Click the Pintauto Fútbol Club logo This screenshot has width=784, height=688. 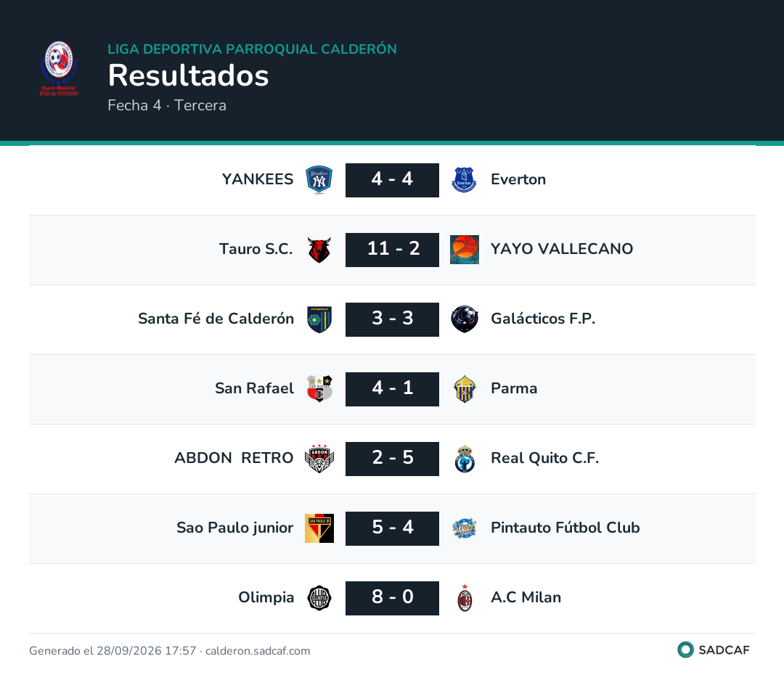tap(464, 528)
